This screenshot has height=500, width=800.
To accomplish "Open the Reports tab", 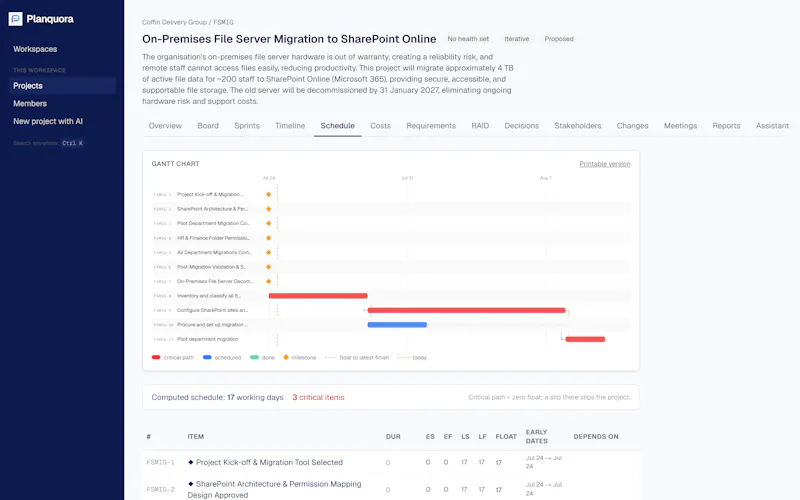I will [x=726, y=126].
